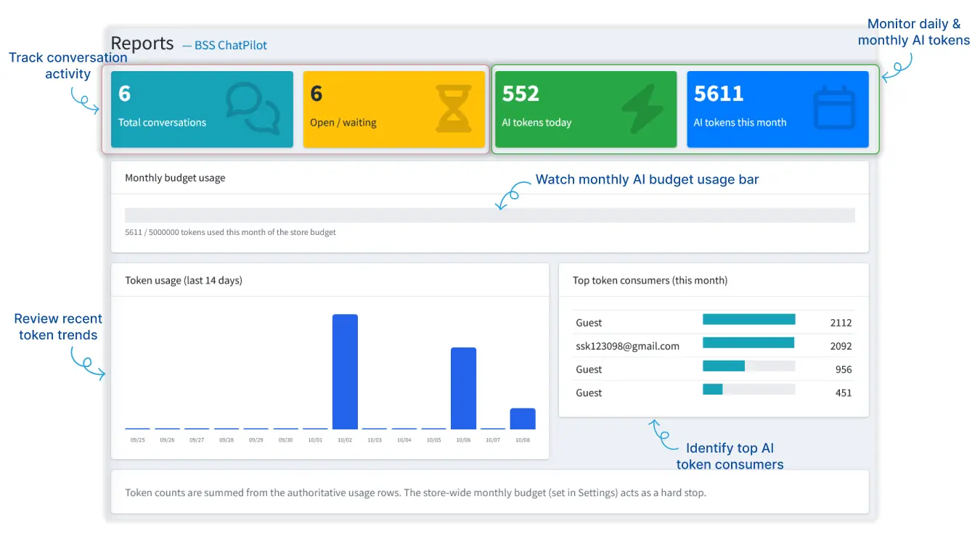Click the usage bar next to 2092
Screen dimensions: 980x544
point(749,342)
